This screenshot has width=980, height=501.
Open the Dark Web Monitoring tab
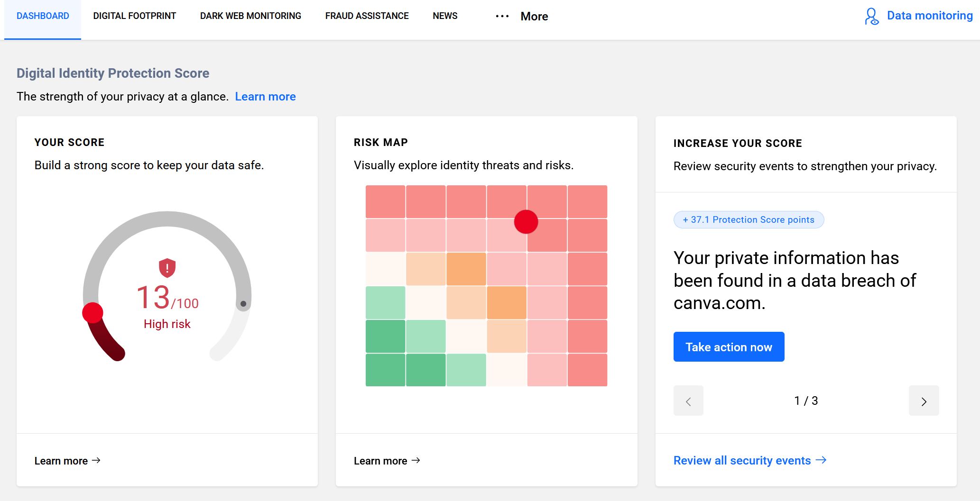pyautogui.click(x=250, y=16)
